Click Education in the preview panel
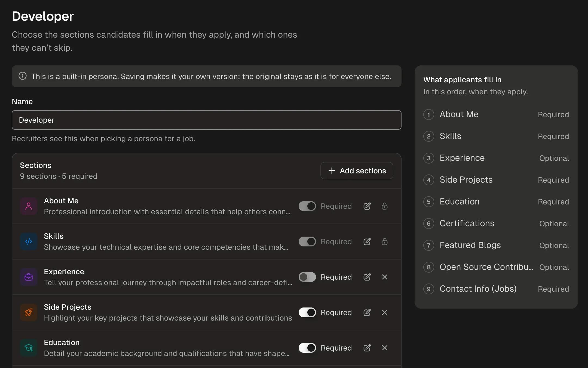This screenshot has width=588, height=368. (496, 202)
